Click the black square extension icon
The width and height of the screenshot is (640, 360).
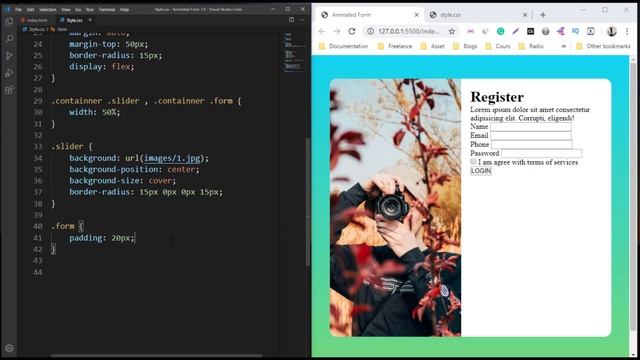point(530,31)
